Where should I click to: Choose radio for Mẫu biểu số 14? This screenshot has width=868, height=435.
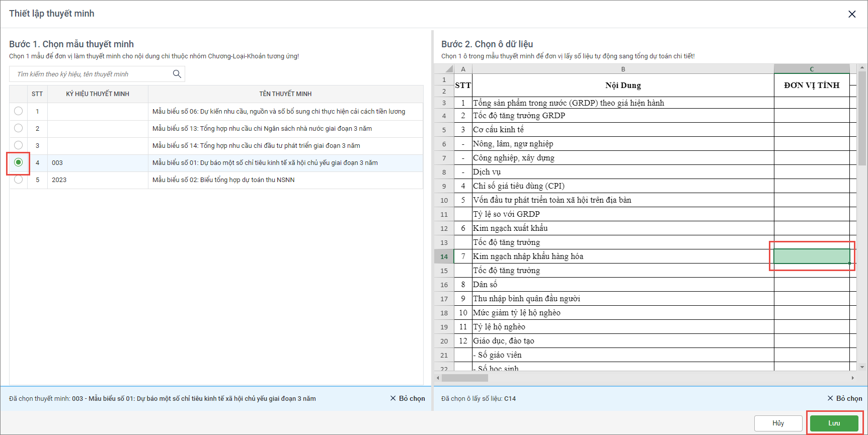19,145
